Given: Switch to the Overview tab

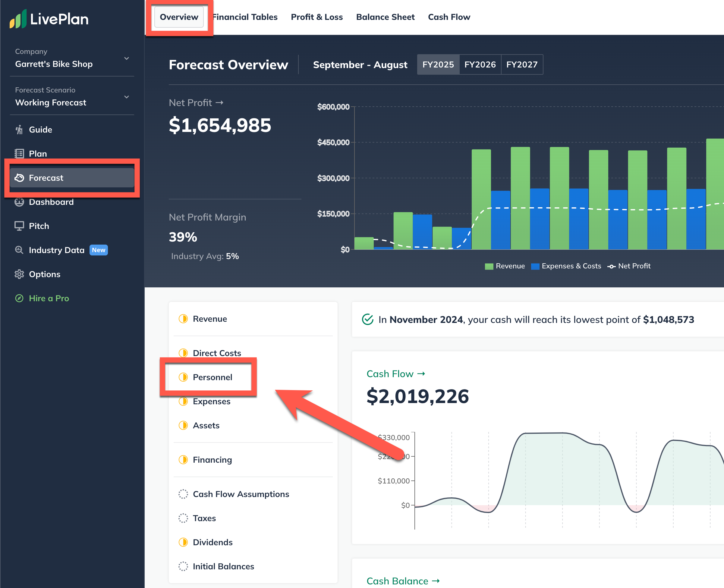Looking at the screenshot, I should (x=179, y=17).
